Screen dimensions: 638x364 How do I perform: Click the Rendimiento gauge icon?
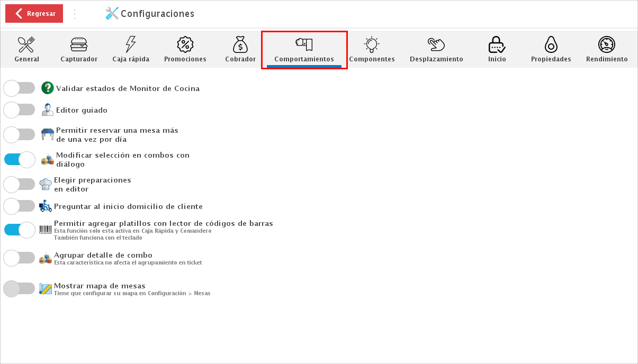606,45
